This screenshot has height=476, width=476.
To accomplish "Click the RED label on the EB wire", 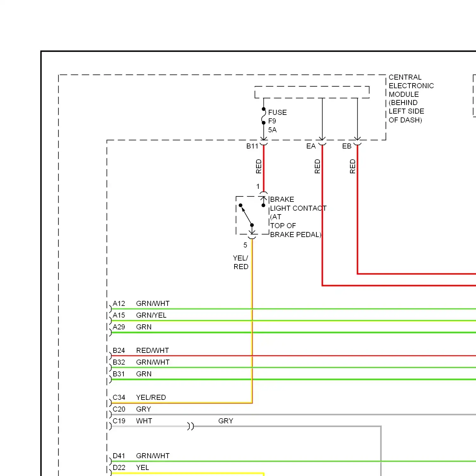I will 353,166.
